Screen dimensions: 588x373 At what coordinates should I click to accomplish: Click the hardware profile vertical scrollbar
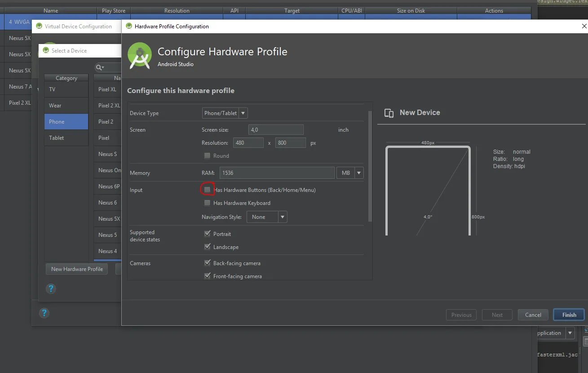370,166
